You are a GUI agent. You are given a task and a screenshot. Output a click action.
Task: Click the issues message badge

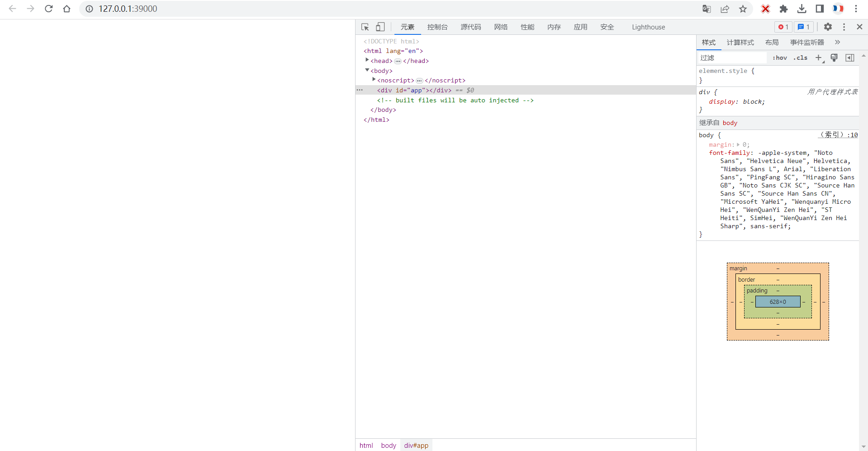click(x=803, y=27)
